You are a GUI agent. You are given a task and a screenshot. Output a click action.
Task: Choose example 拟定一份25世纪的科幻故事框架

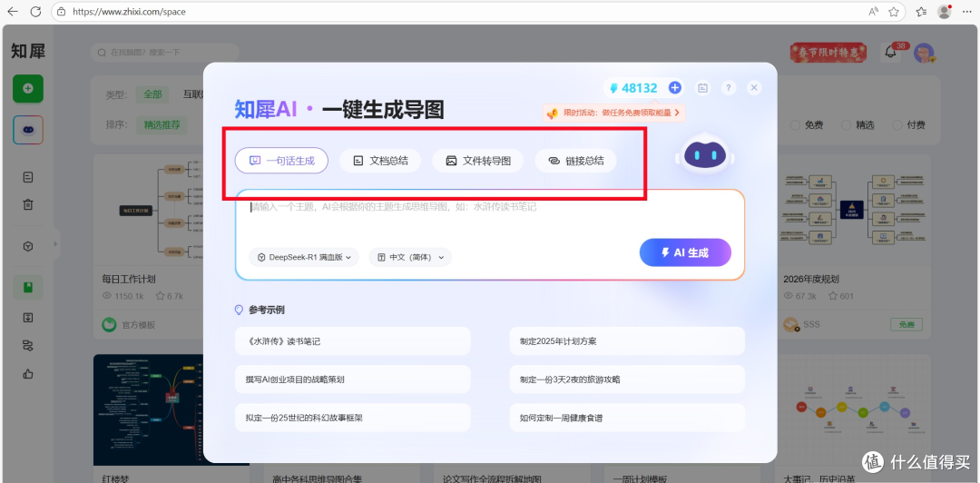tap(352, 418)
